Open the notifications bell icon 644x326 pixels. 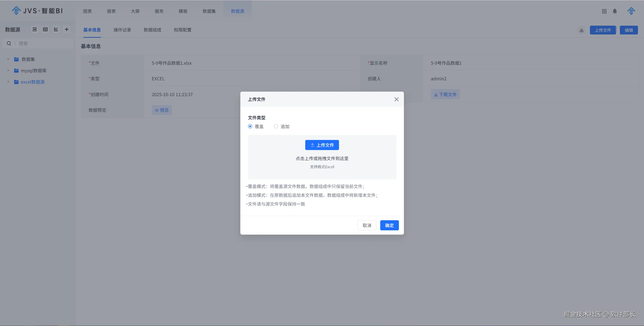click(x=615, y=11)
